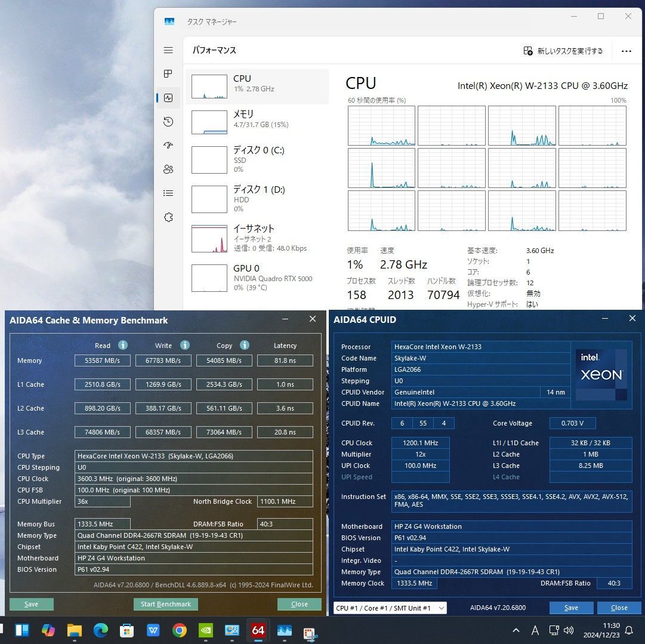Click Close button in AIDA64 CPUID window
645x644 pixels.
[619, 608]
